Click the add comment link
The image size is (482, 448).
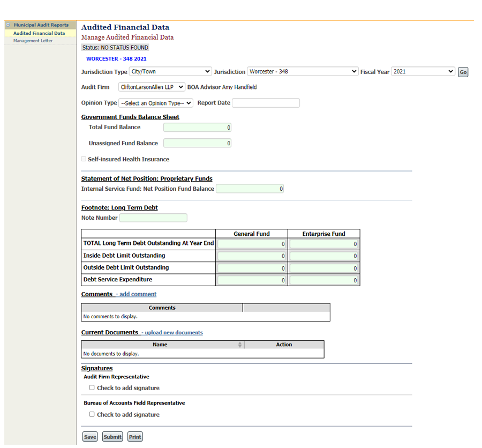click(138, 294)
